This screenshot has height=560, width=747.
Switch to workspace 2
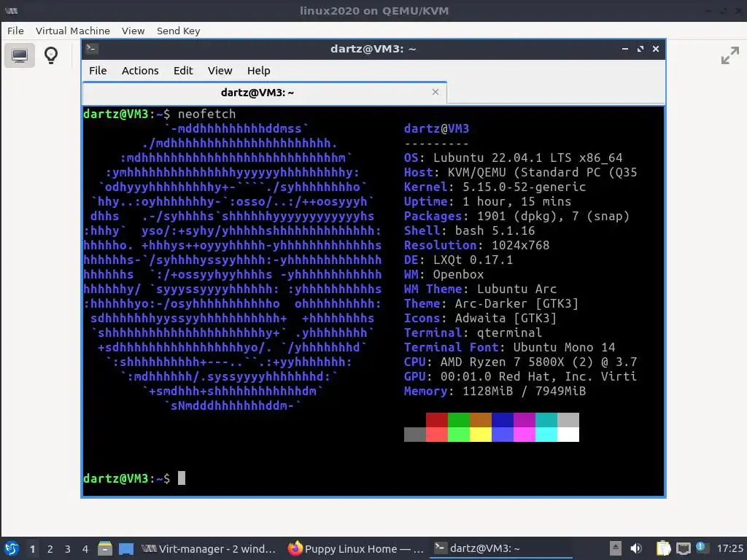(x=50, y=549)
